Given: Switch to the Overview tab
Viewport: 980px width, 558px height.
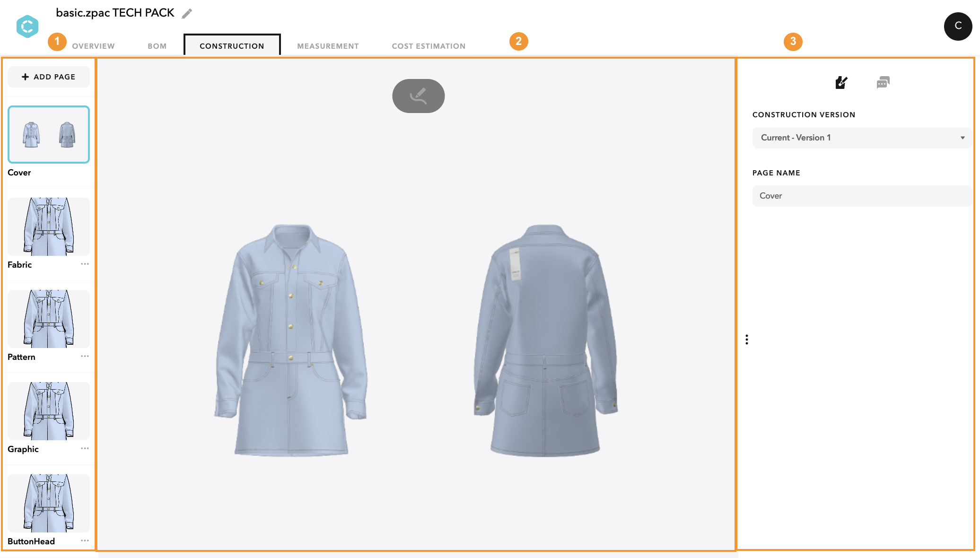Looking at the screenshot, I should point(93,46).
